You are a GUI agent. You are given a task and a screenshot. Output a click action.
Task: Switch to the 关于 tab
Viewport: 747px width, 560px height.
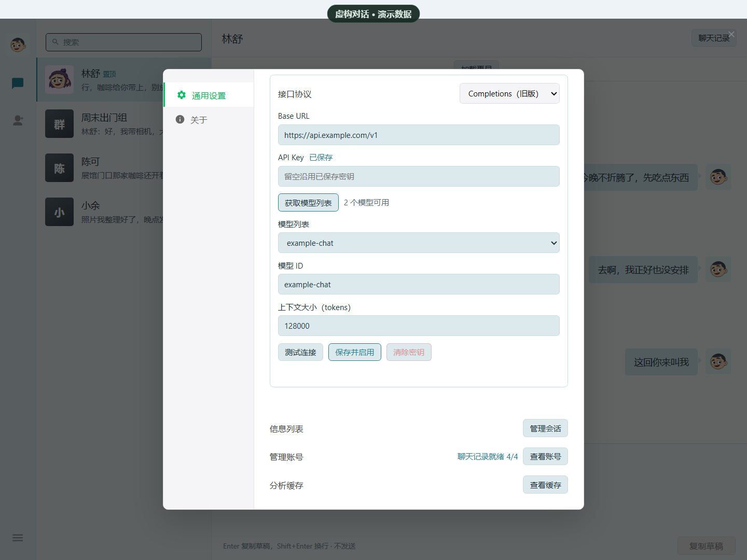click(x=209, y=120)
